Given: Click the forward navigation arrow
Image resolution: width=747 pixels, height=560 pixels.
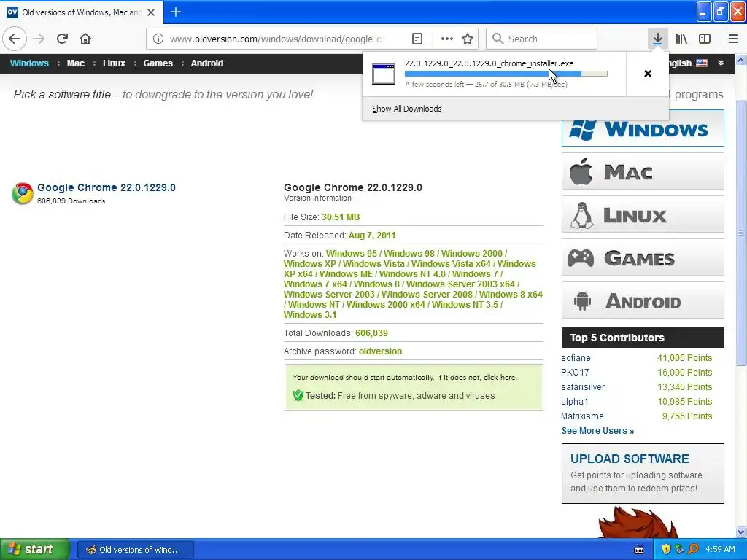Looking at the screenshot, I should tap(39, 39).
